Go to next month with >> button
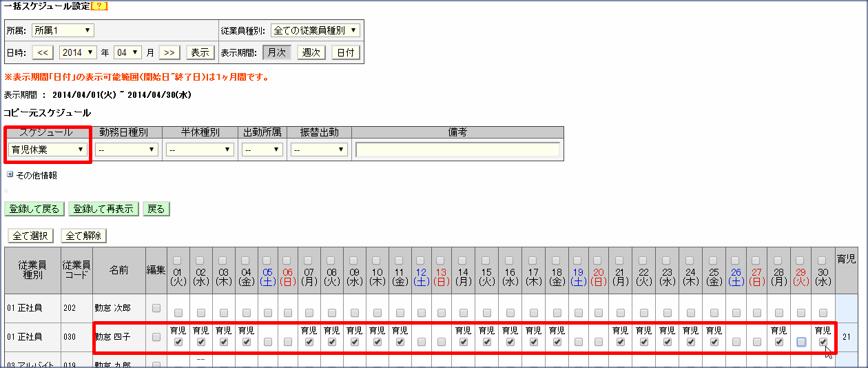The image size is (868, 368). (169, 52)
